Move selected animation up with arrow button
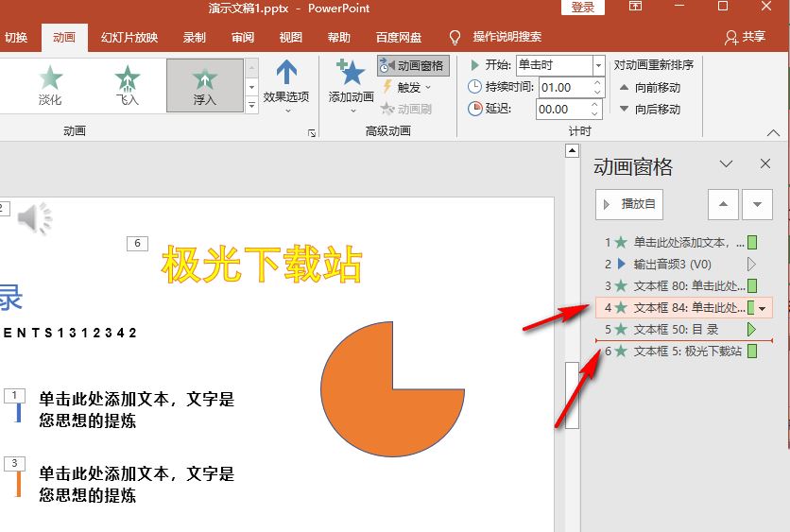 (723, 203)
